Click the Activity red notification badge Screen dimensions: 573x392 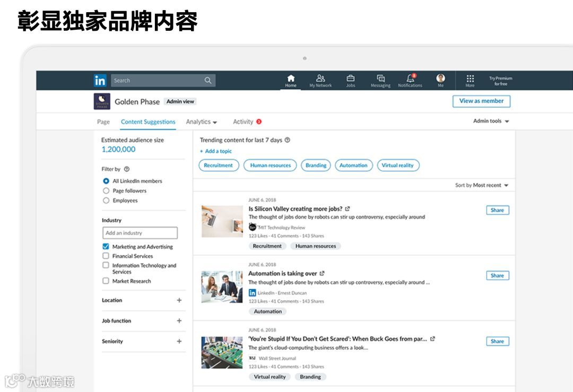click(259, 121)
